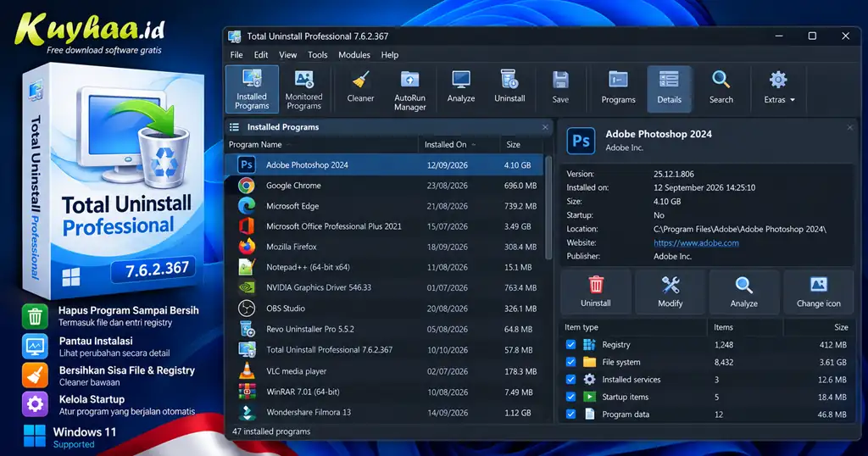Click the OBS Studio icon in list
Screen dimensions: 868x456
[247, 309]
